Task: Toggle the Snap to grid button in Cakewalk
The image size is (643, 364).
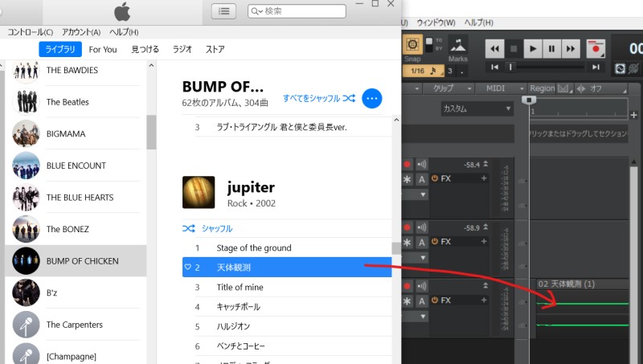Action: [412, 44]
